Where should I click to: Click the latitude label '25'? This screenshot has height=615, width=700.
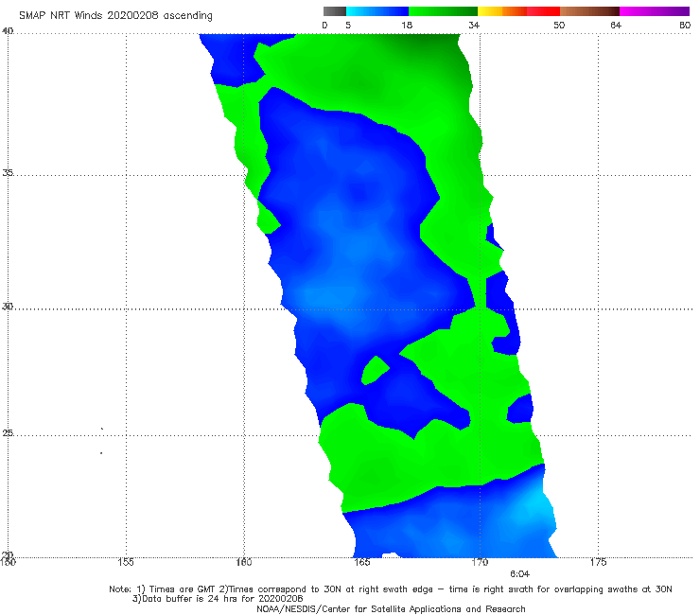point(8,432)
